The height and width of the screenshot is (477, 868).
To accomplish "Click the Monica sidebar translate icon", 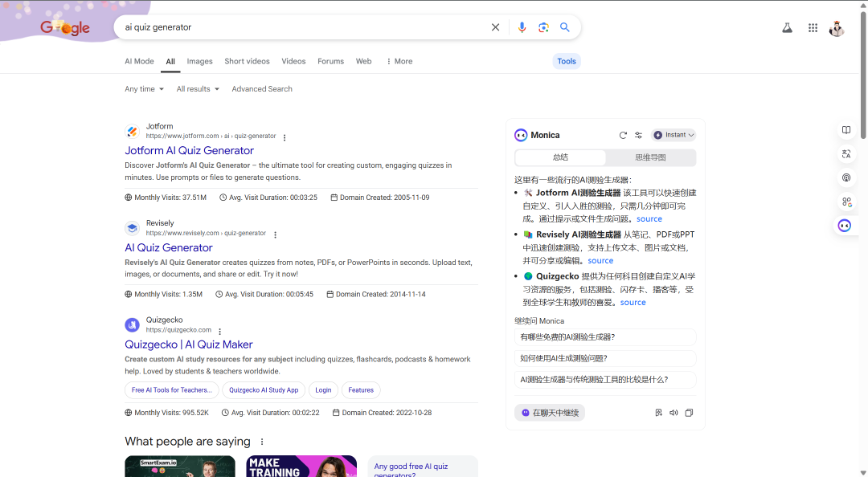I will [845, 154].
